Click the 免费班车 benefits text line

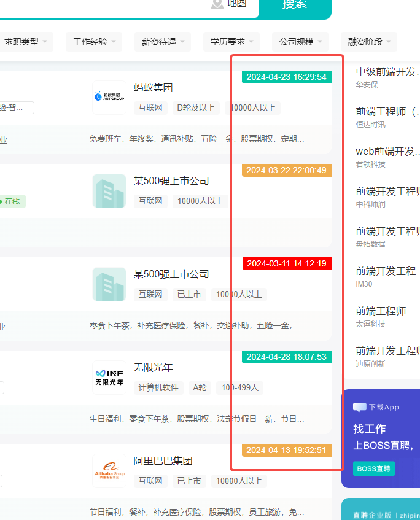[x=196, y=139]
